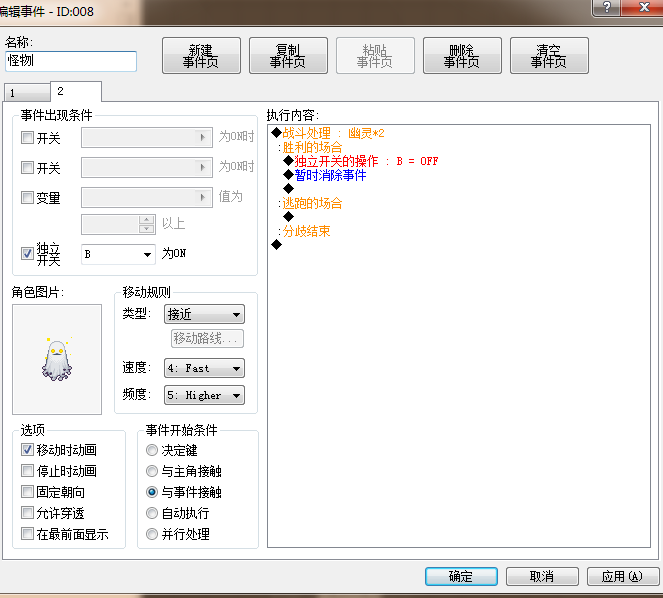Select the 独立开关的操作 B = OFF command
The height and width of the screenshot is (598, 663).
[361, 161]
